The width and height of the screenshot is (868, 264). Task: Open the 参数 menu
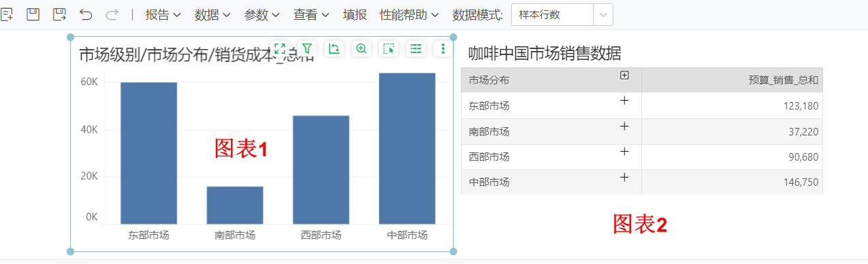click(x=262, y=14)
